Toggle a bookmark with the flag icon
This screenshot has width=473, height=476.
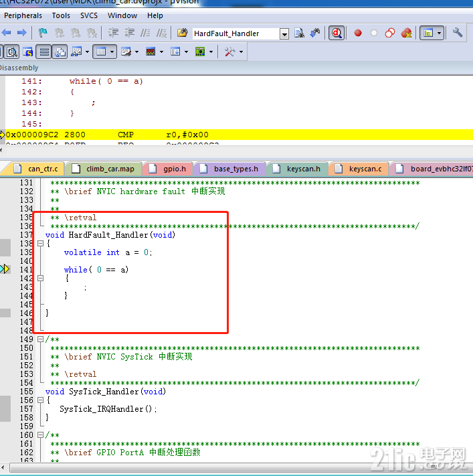(x=43, y=33)
